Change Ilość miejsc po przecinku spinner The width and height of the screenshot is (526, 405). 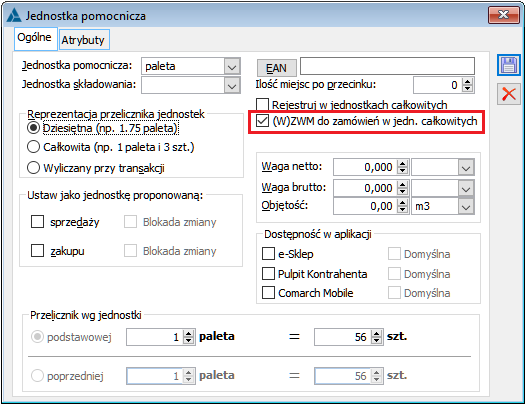(x=467, y=85)
